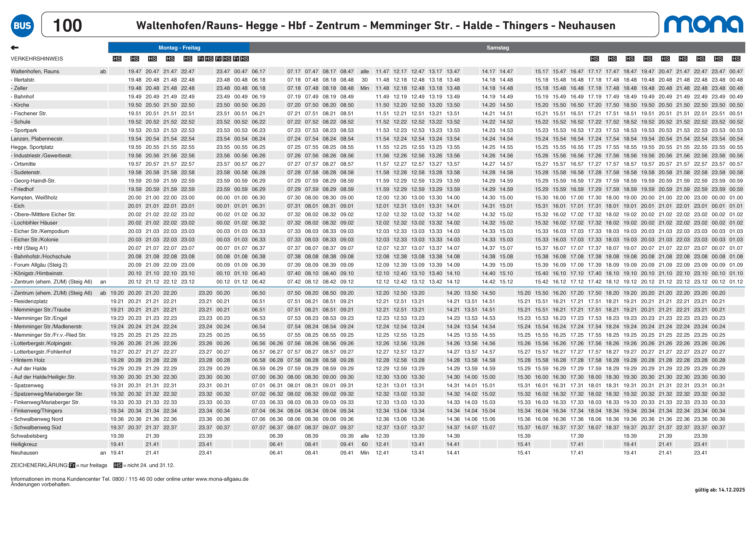Viewport: 756px width, 535px height.
Task: Click the route number 100
Action: pyautogui.click(x=67, y=25)
